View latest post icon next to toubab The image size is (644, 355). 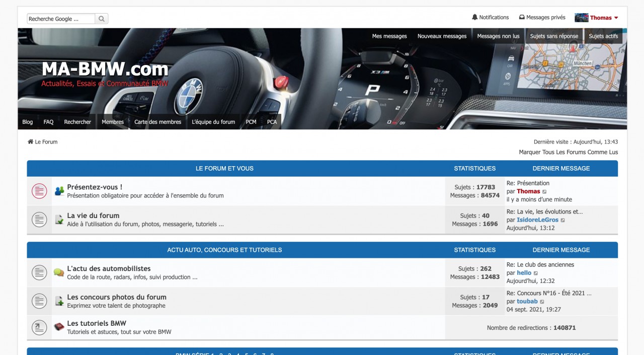542,302
